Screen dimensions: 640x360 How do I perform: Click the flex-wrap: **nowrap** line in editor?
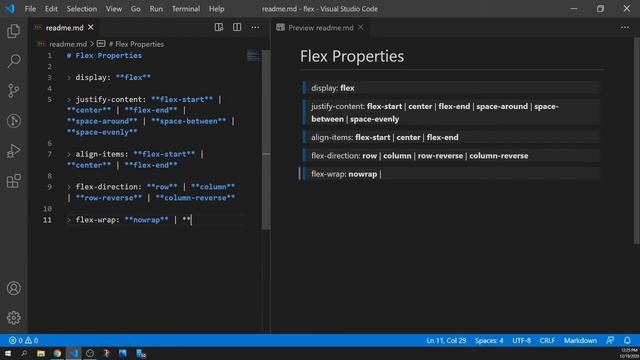pos(129,220)
